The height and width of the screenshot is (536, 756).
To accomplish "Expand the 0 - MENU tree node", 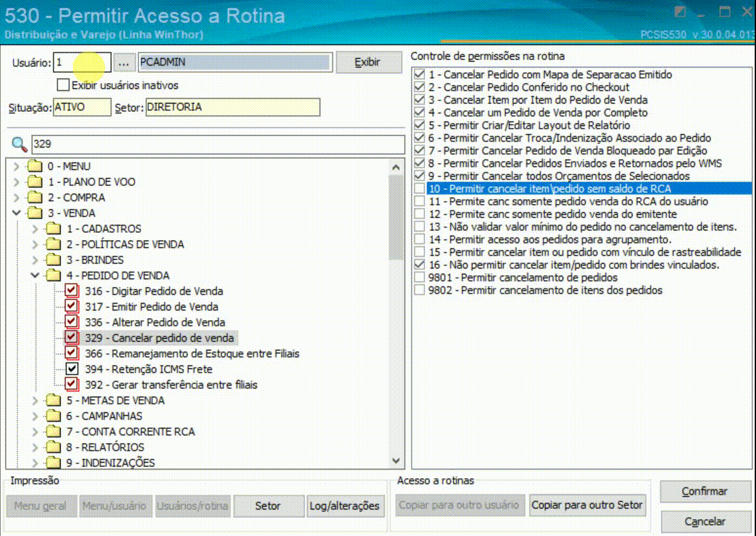I will click(16, 167).
